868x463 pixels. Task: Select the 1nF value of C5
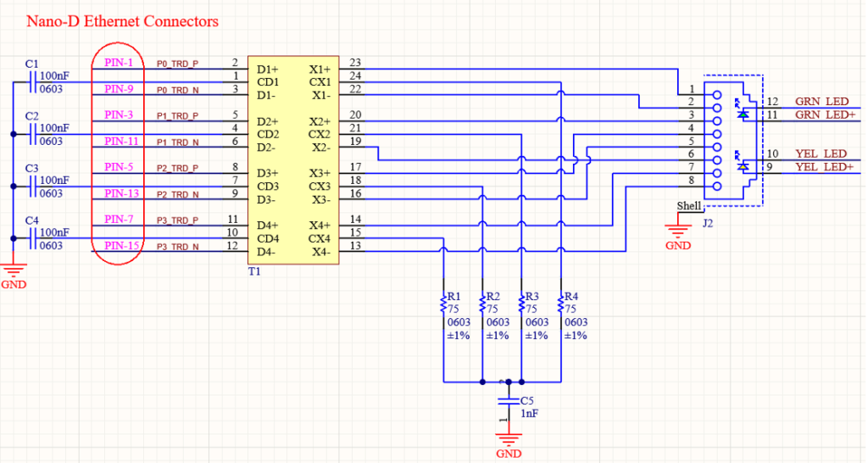click(529, 414)
